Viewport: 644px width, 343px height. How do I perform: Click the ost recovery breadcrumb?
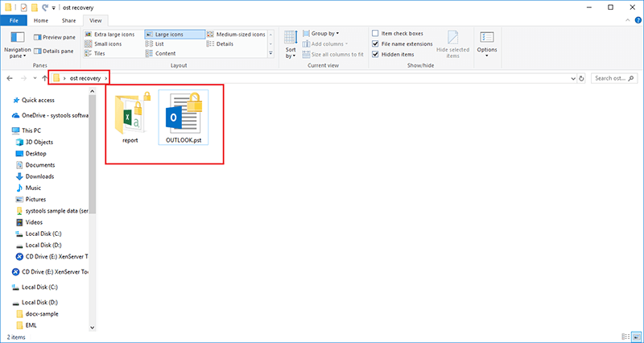click(85, 78)
